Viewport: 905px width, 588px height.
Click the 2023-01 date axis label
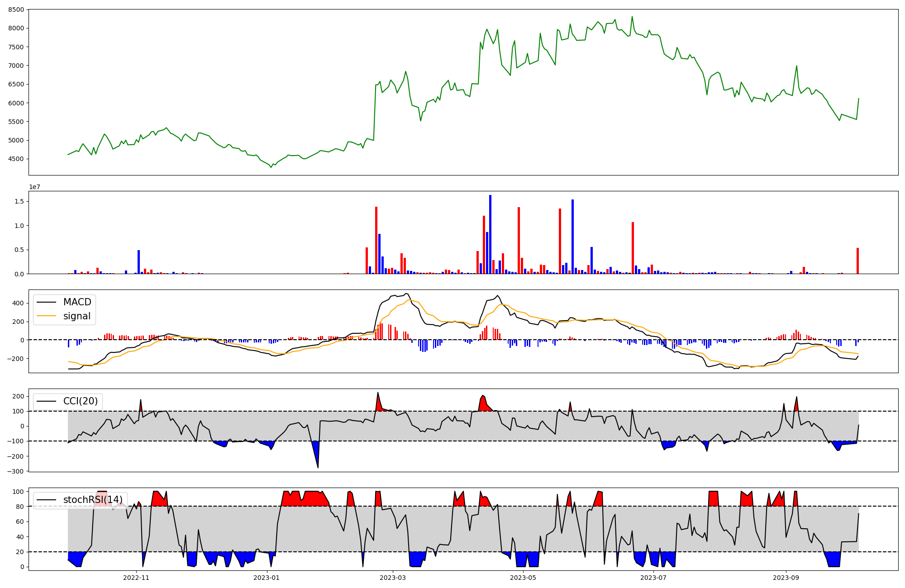pyautogui.click(x=267, y=578)
